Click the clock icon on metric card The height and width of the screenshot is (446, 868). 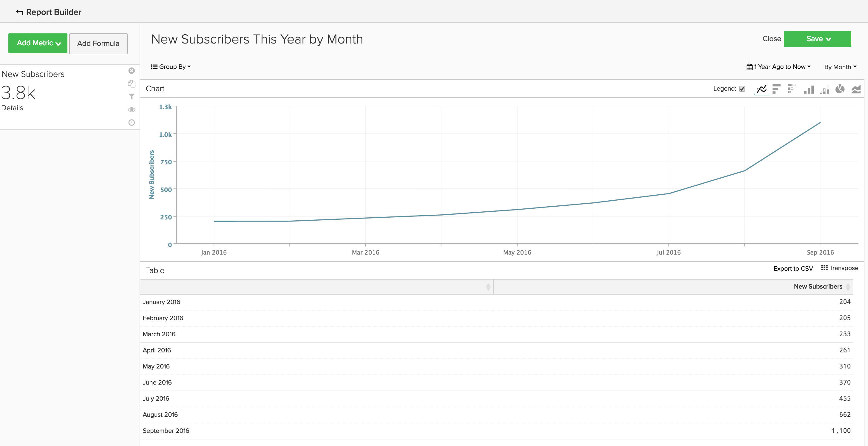point(132,123)
